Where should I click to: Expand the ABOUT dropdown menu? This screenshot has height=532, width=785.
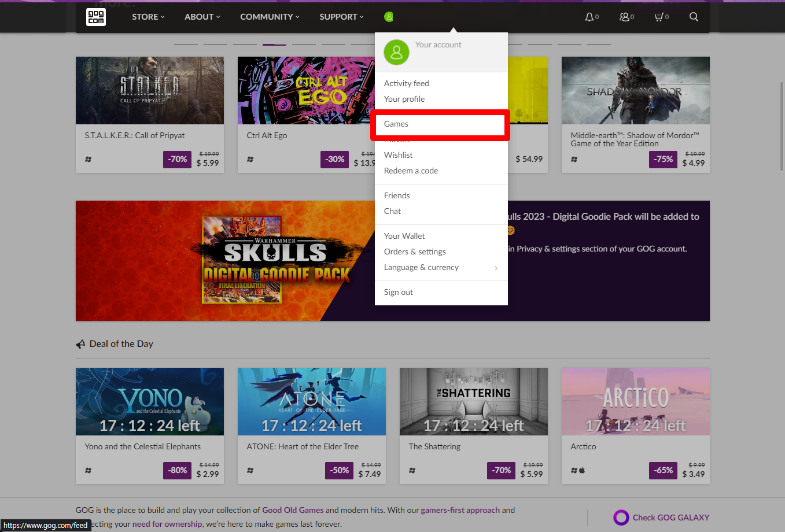coord(202,17)
